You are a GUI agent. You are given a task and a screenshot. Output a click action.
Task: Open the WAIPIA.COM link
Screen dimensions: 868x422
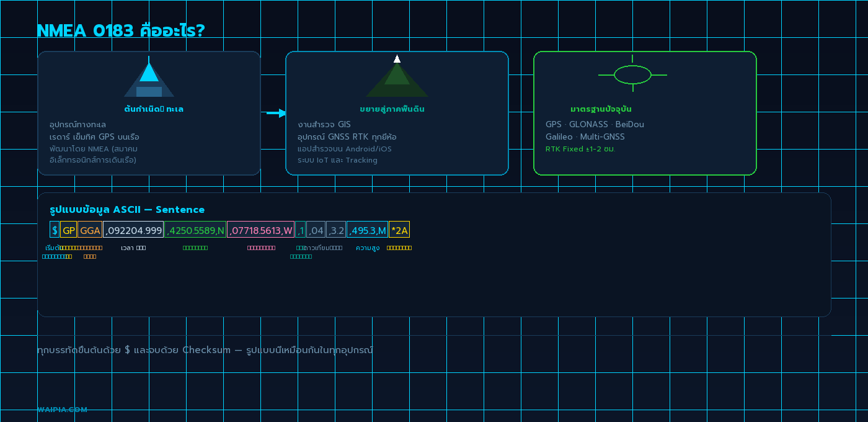click(62, 410)
